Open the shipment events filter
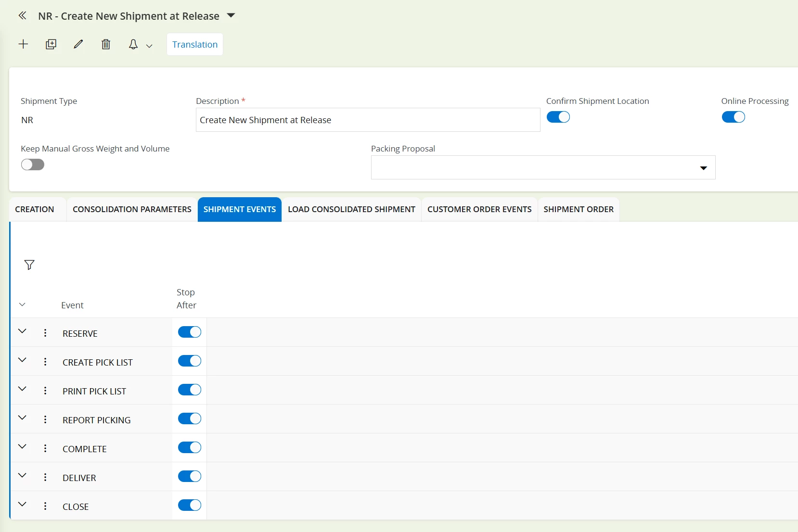 point(29,265)
